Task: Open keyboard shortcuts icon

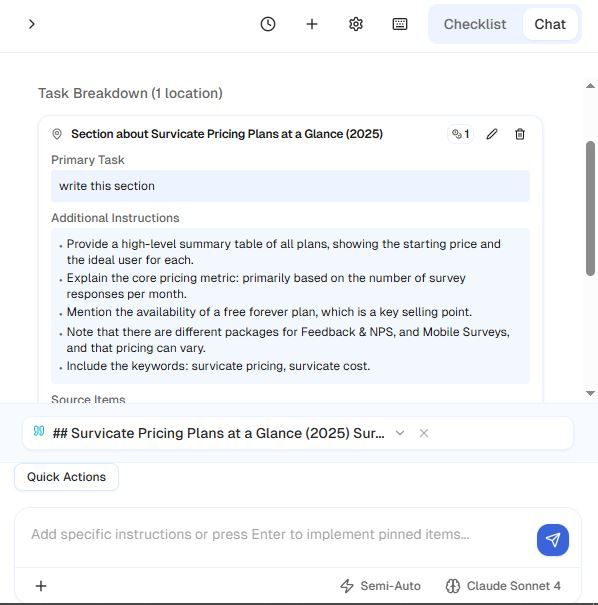Action: tap(400, 24)
